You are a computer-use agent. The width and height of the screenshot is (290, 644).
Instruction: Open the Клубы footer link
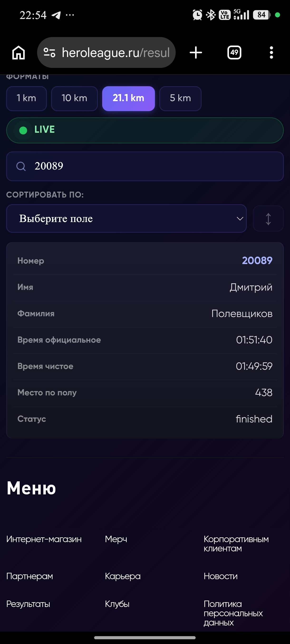(117, 604)
